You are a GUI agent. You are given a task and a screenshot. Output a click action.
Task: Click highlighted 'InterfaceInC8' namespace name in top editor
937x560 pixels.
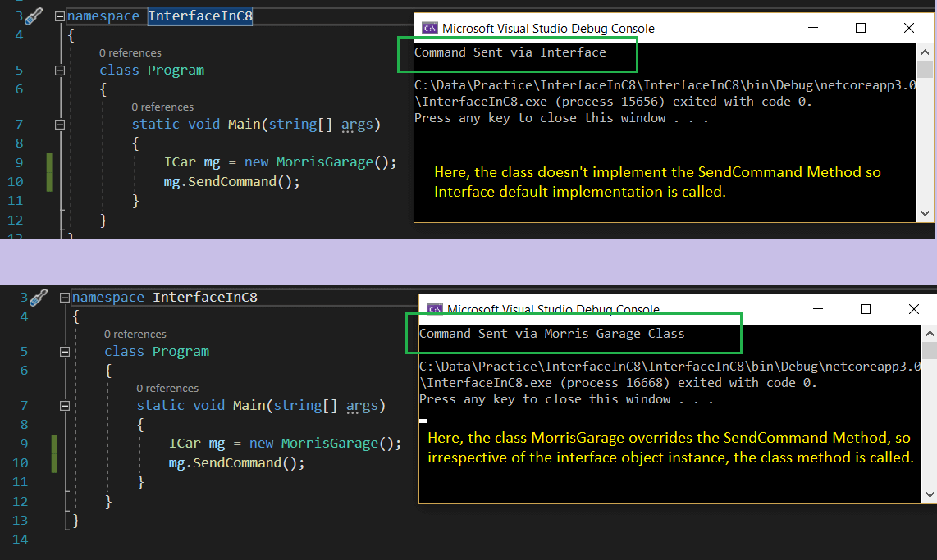(200, 16)
